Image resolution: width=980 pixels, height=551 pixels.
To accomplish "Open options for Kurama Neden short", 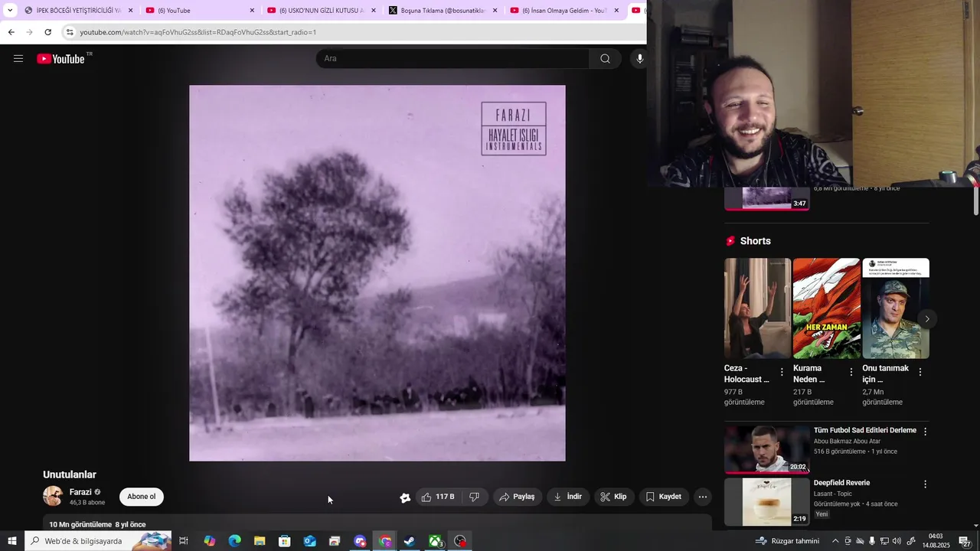I will click(x=851, y=372).
